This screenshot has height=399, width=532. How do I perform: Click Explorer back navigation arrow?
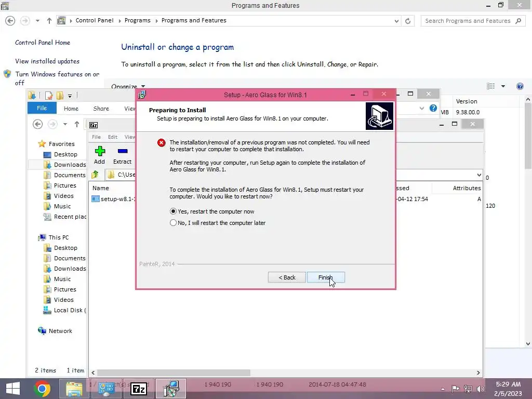point(37,124)
